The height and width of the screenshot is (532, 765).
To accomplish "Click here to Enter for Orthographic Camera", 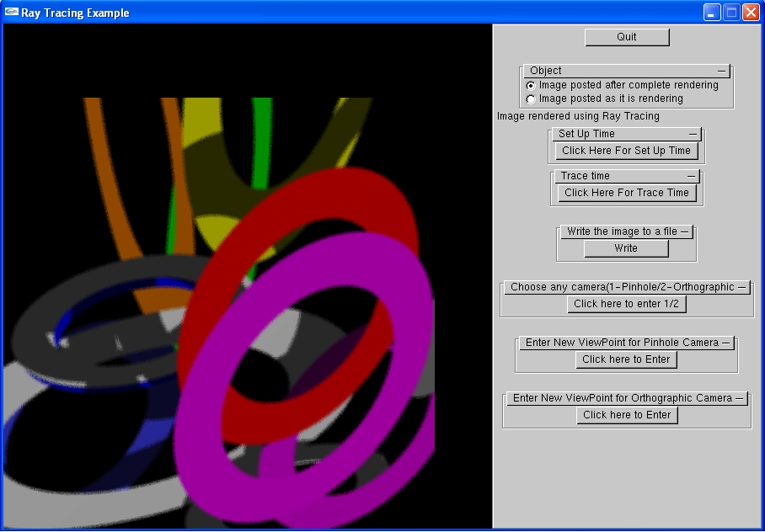I will click(x=627, y=415).
